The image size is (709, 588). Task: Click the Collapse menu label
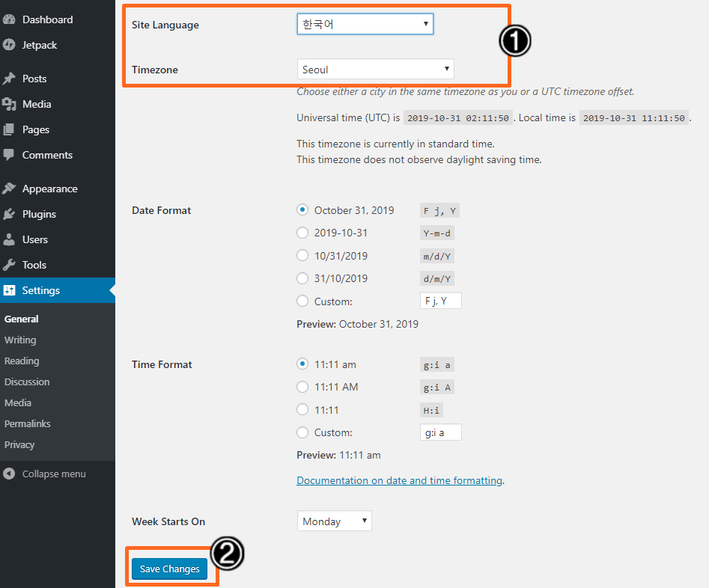[54, 474]
